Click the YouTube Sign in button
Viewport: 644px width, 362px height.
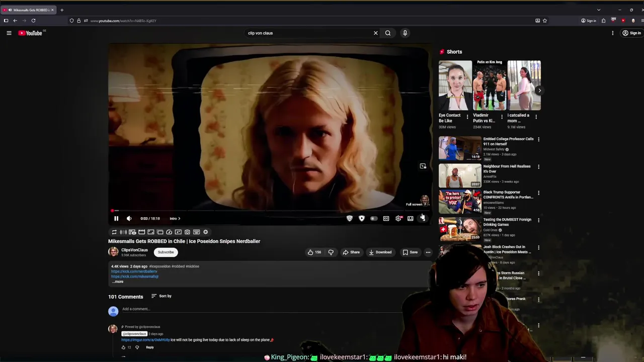[x=632, y=33]
